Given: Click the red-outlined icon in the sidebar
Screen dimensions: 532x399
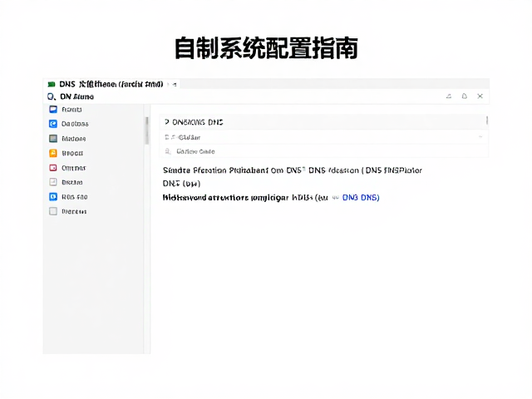Looking at the screenshot, I should [x=53, y=168].
